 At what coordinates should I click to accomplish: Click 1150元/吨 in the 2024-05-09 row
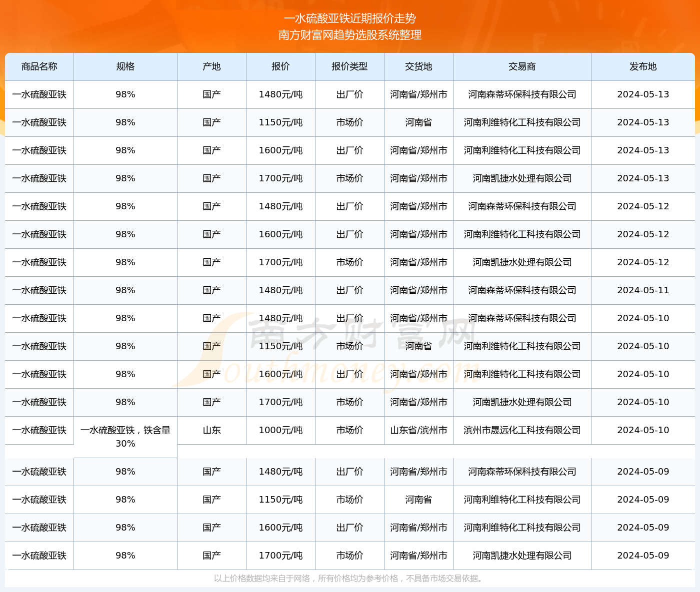[280, 500]
